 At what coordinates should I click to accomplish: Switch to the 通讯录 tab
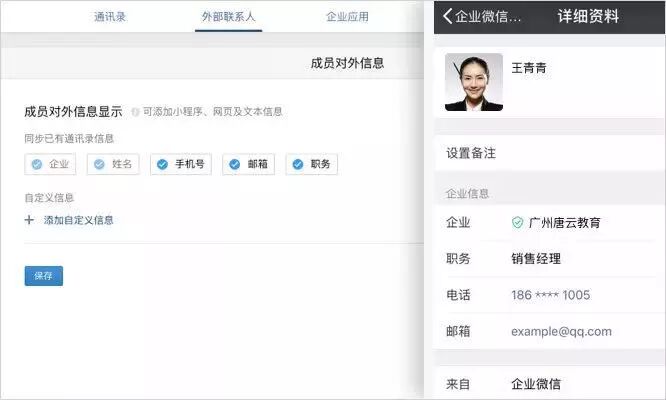[109, 17]
